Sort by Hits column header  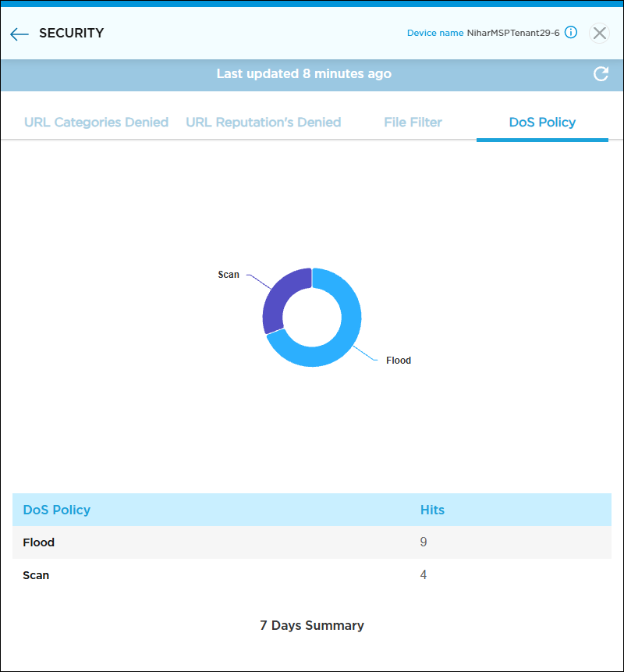(x=432, y=510)
